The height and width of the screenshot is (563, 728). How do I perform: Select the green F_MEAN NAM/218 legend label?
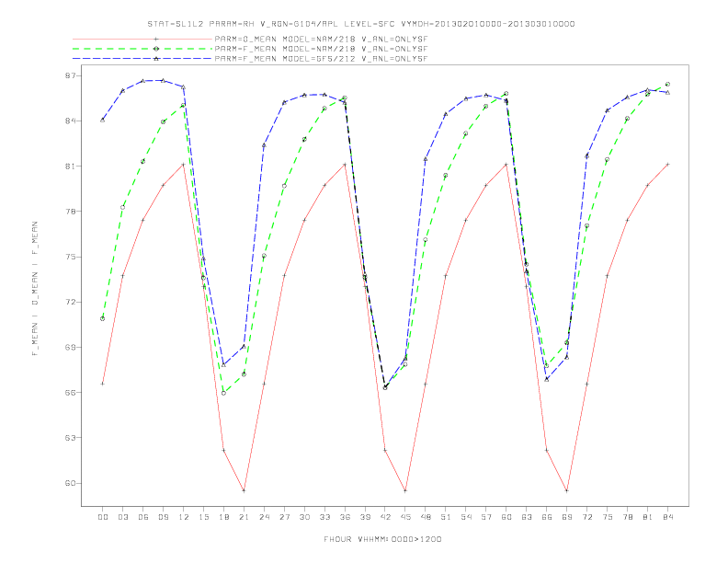point(322,49)
